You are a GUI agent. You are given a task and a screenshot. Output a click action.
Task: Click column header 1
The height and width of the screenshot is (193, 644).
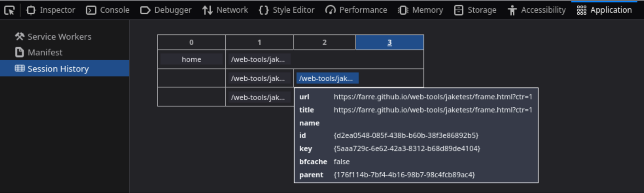259,42
